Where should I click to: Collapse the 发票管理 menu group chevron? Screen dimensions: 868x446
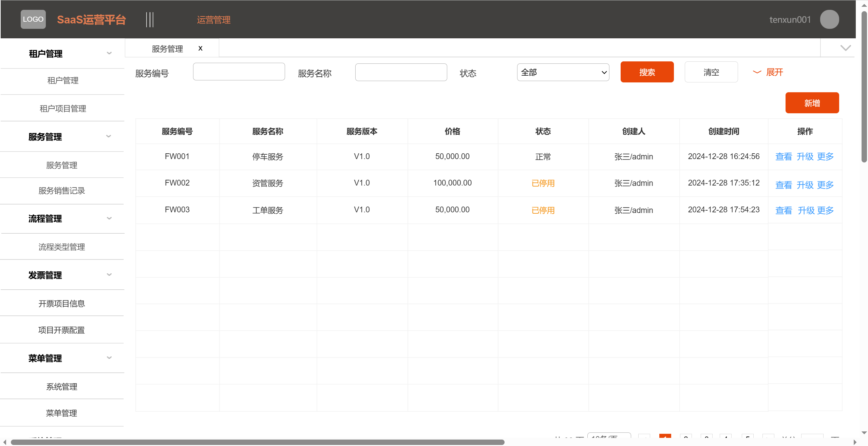tap(109, 275)
